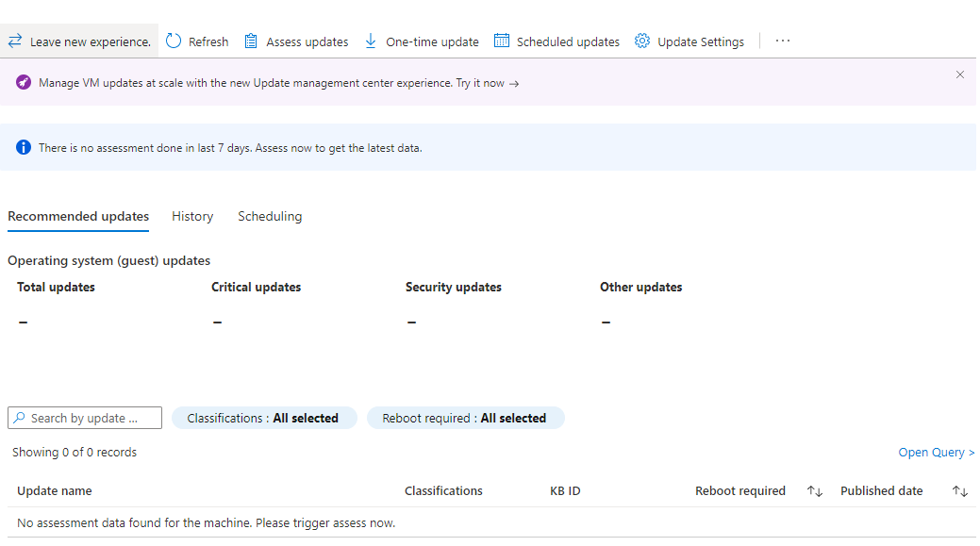
Task: Dismiss the Update management center banner
Action: coord(960,74)
